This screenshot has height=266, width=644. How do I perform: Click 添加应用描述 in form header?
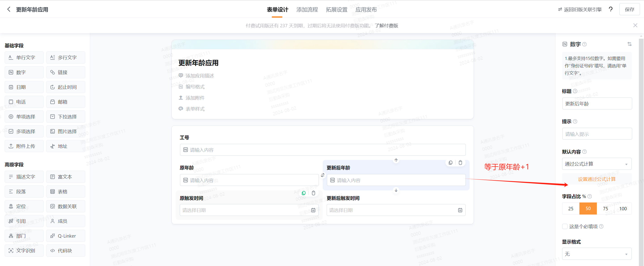(x=196, y=76)
